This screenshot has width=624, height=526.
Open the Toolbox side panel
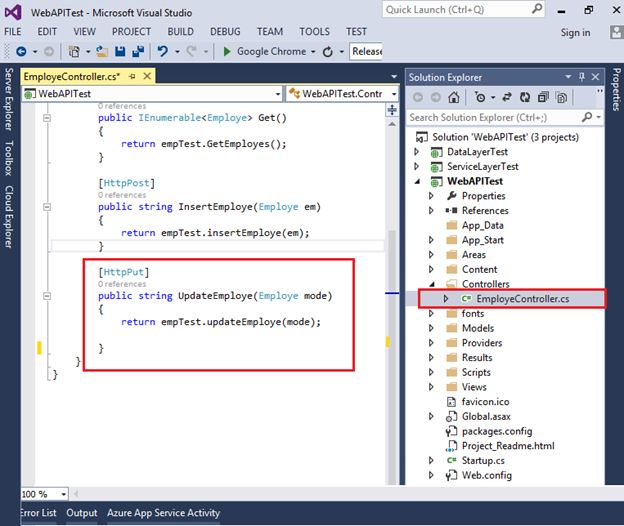[x=8, y=157]
